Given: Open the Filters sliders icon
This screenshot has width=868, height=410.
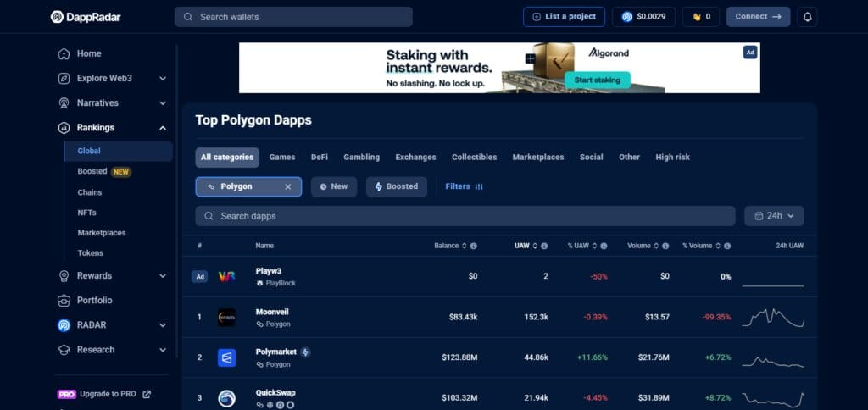Looking at the screenshot, I should [479, 187].
